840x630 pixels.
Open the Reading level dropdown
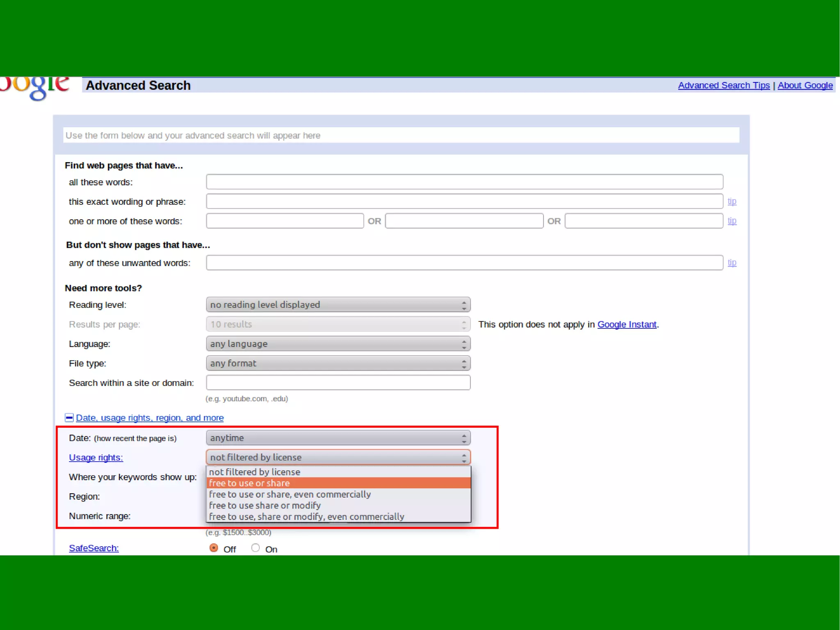pyautogui.click(x=338, y=305)
